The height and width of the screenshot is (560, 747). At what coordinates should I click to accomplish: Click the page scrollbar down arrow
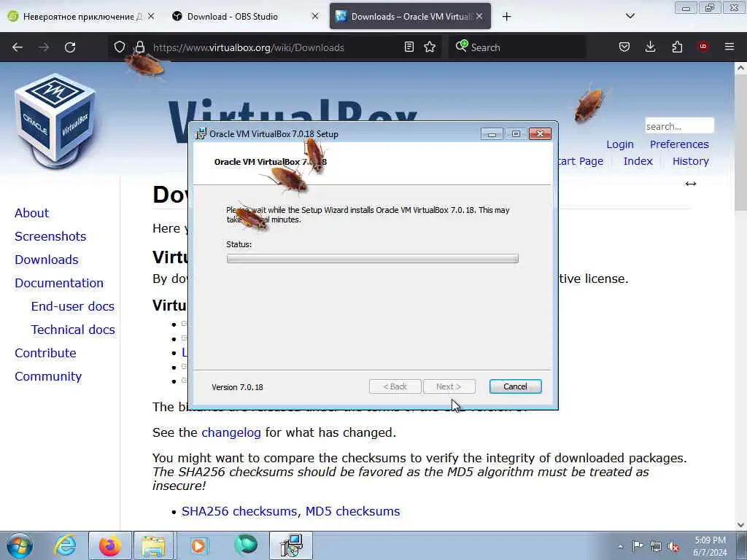point(741,525)
